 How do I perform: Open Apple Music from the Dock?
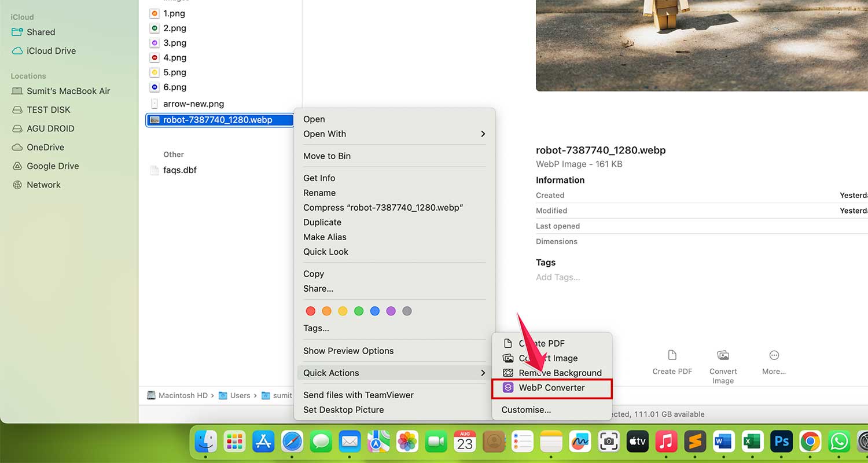point(666,442)
